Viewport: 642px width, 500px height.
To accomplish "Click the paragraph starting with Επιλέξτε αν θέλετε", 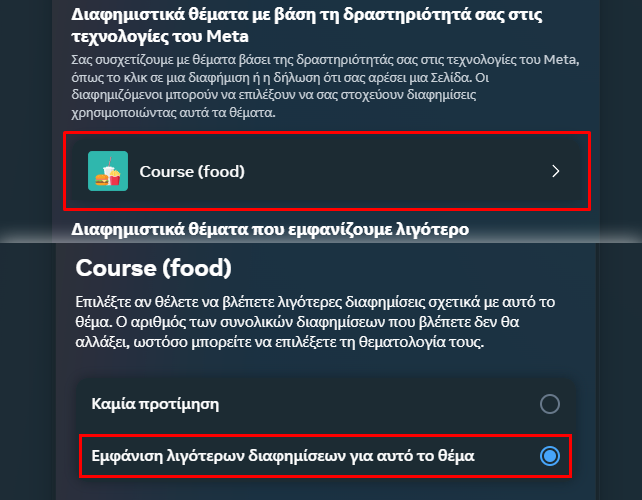I will click(x=315, y=322).
